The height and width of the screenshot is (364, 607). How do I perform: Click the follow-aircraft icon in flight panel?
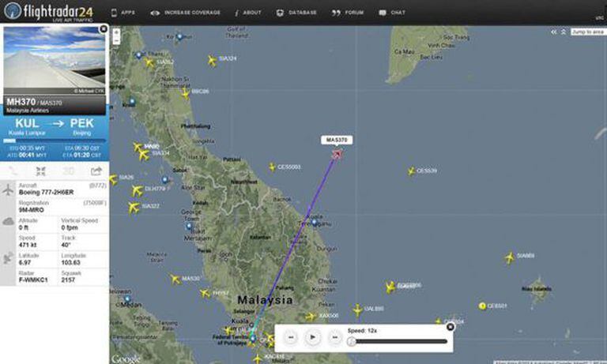(x=40, y=171)
